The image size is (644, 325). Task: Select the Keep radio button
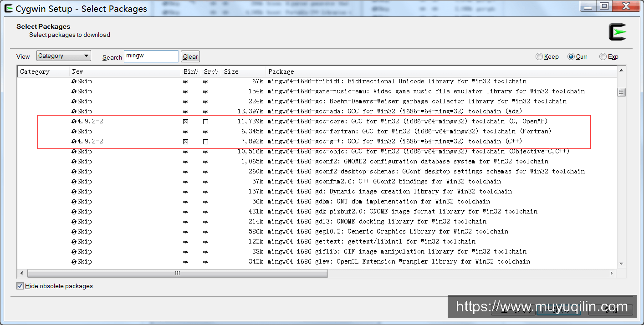(539, 57)
